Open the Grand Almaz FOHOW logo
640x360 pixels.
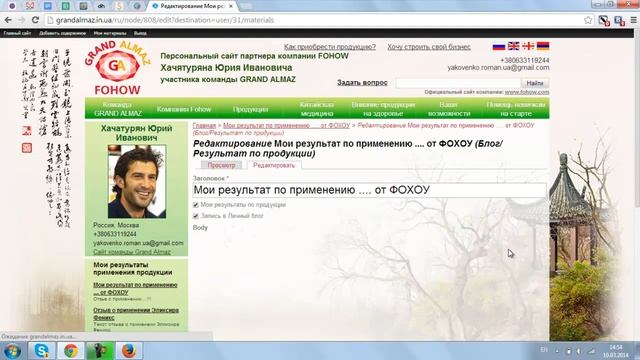(118, 68)
